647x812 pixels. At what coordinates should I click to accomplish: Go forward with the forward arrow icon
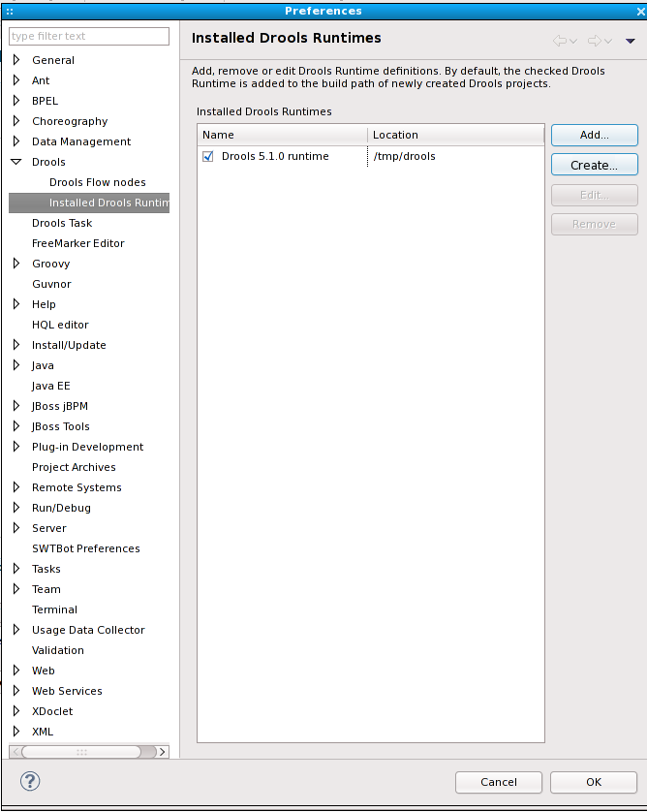[x=595, y=41]
